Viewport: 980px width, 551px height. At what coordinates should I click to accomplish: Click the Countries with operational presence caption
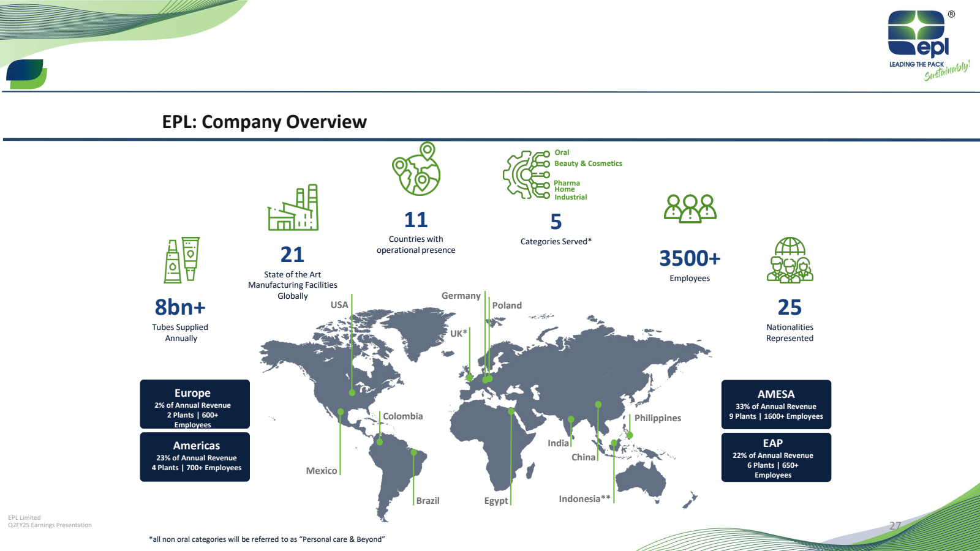coord(416,245)
